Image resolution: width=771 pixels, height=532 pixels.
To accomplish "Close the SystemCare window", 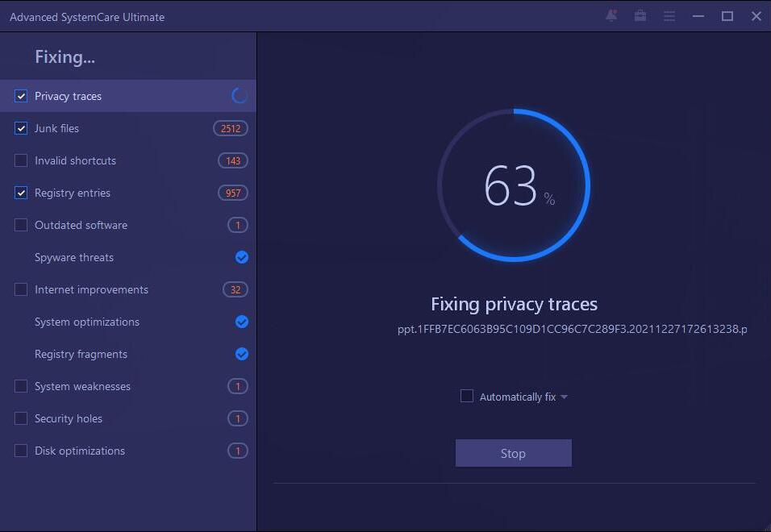I will click(756, 16).
